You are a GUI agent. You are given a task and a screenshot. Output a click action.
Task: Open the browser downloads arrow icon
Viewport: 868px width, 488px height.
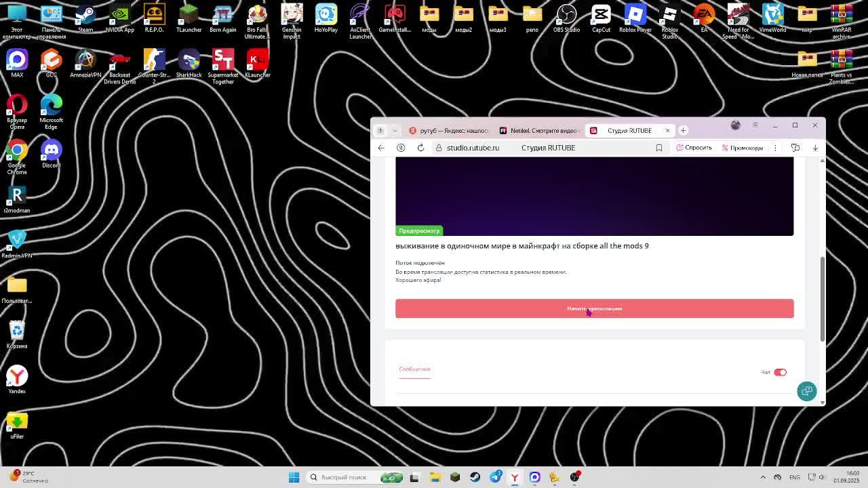click(815, 148)
